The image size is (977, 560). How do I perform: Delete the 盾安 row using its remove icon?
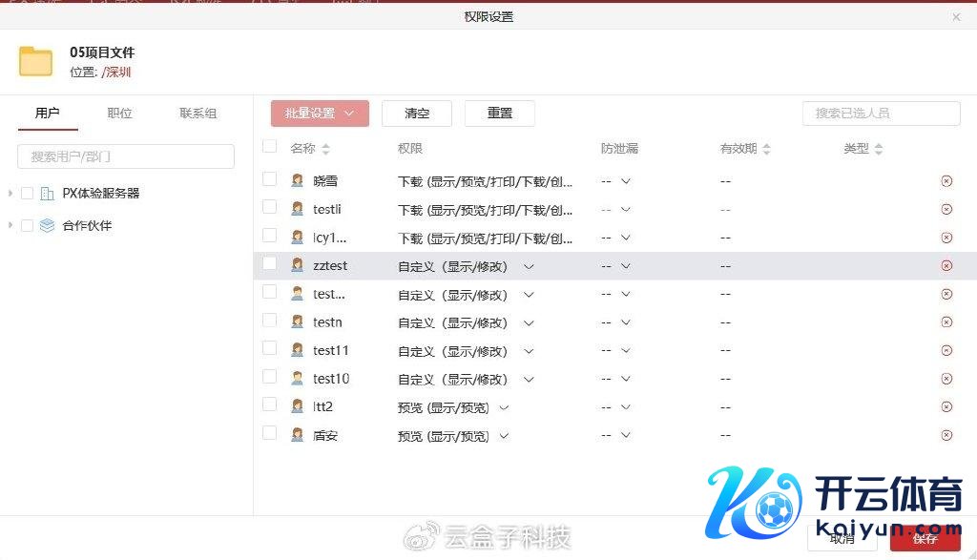[x=946, y=436]
